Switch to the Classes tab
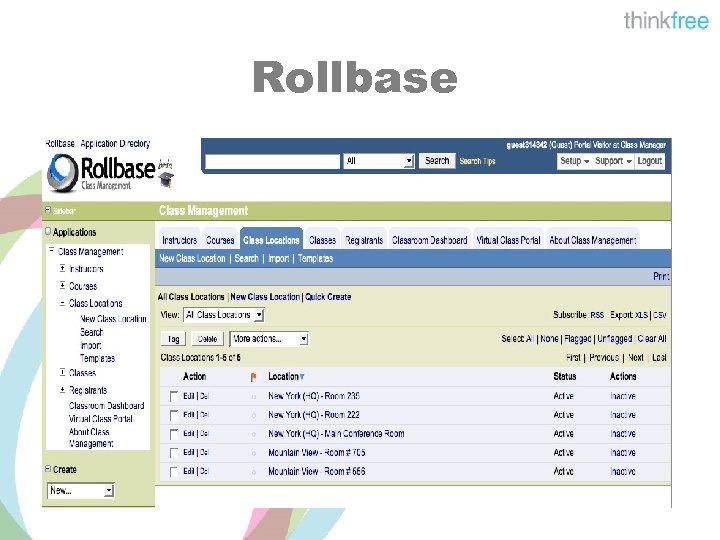The image size is (720, 540). pos(322,240)
